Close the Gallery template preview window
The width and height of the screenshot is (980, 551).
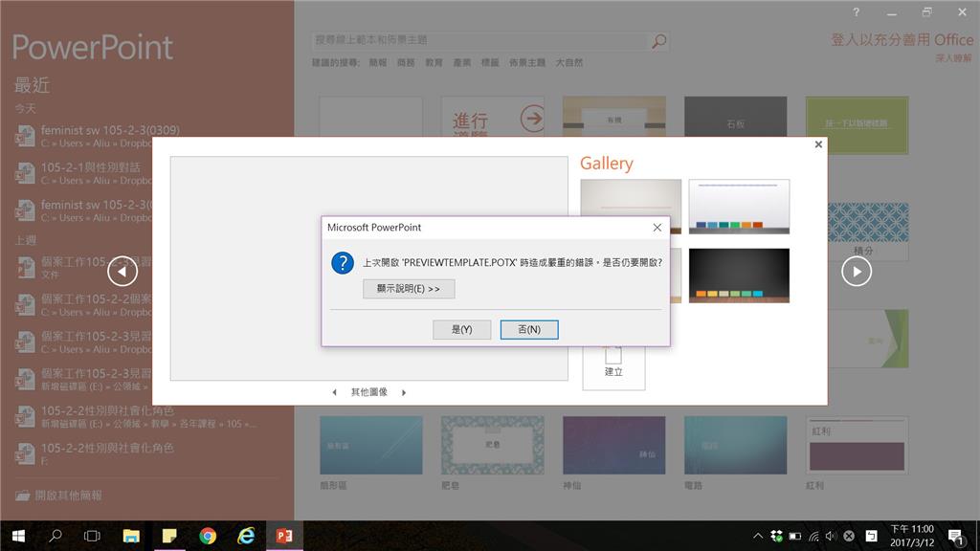pos(818,144)
